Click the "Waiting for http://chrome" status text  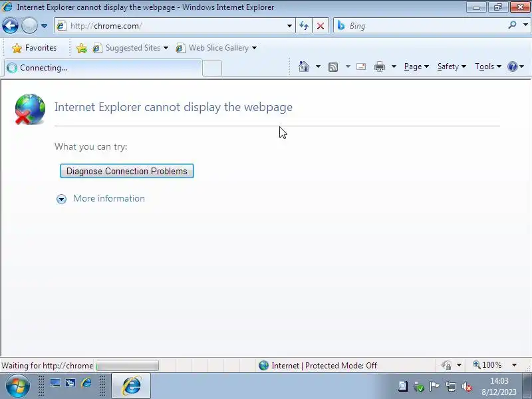coord(47,366)
